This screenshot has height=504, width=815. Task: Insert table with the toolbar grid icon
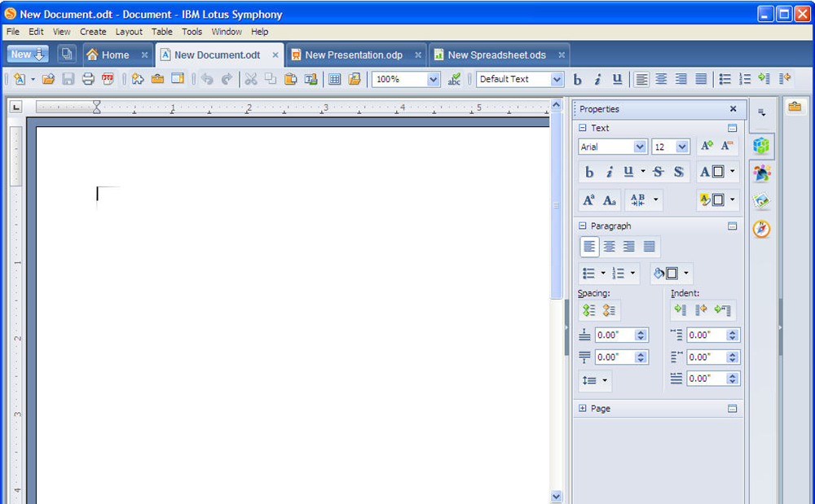point(335,79)
